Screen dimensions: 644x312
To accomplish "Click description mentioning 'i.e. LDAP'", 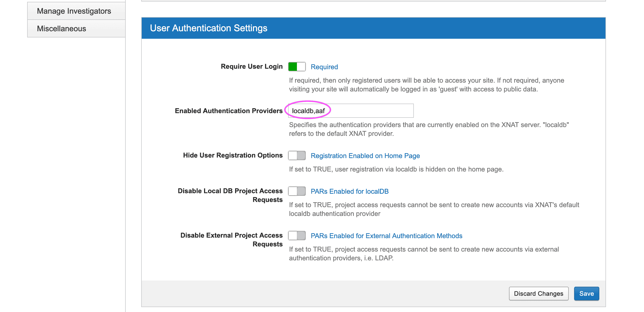I will pos(424,254).
